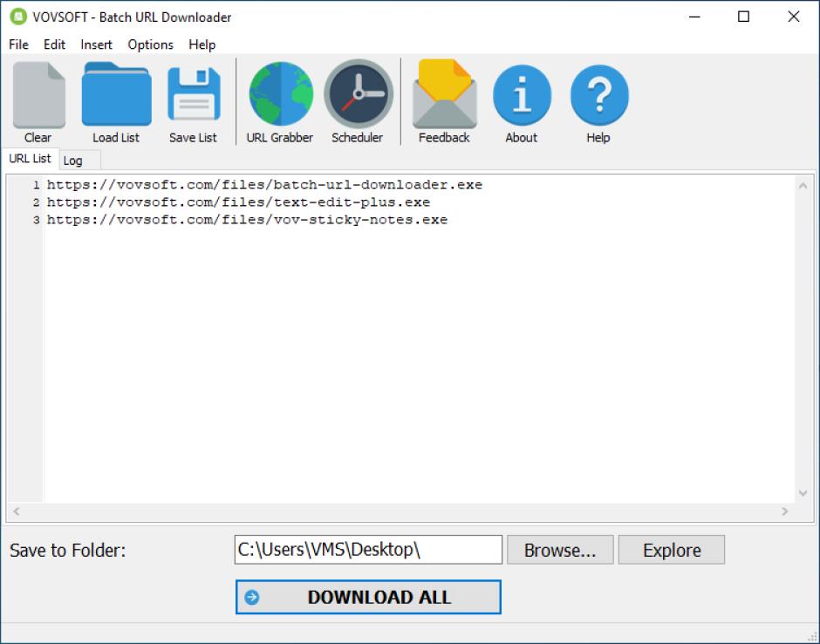
Task: Open URL Grabber globe icon
Action: pos(281,93)
